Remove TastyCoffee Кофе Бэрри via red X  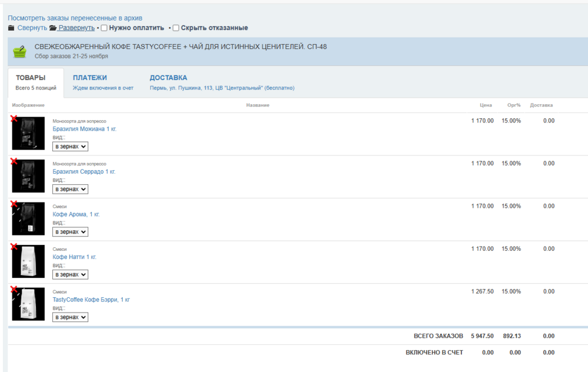pyautogui.click(x=14, y=290)
